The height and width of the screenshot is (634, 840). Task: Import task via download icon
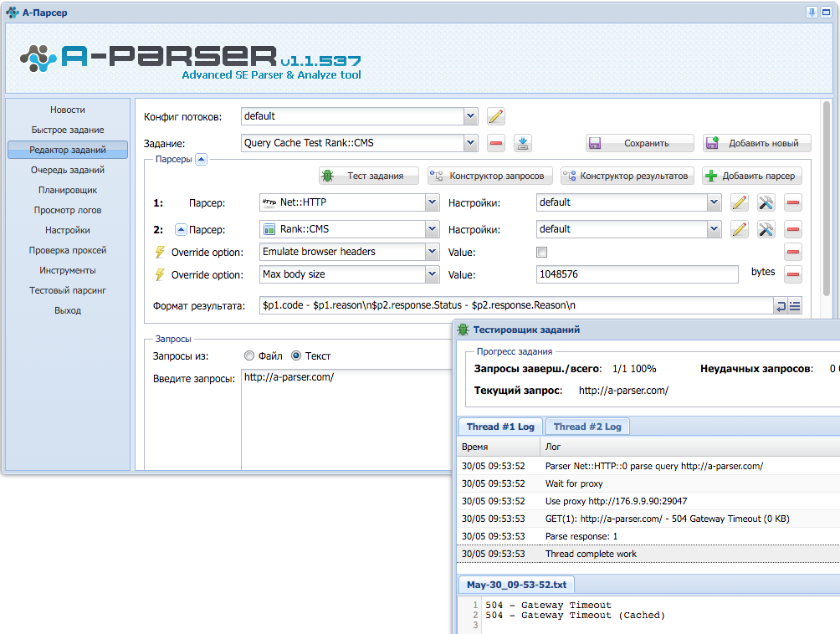click(523, 143)
